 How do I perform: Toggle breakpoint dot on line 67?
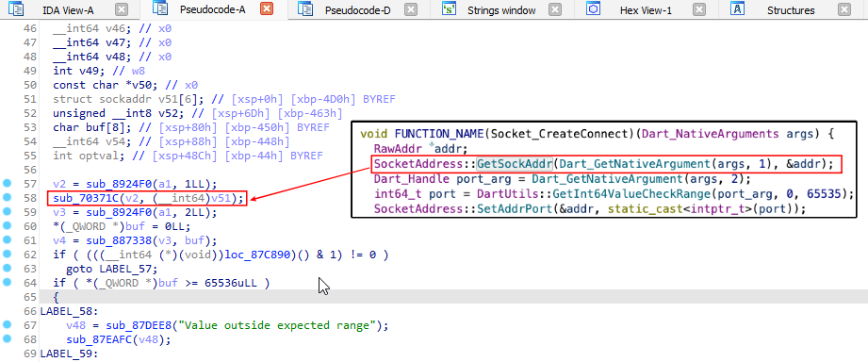click(7, 325)
